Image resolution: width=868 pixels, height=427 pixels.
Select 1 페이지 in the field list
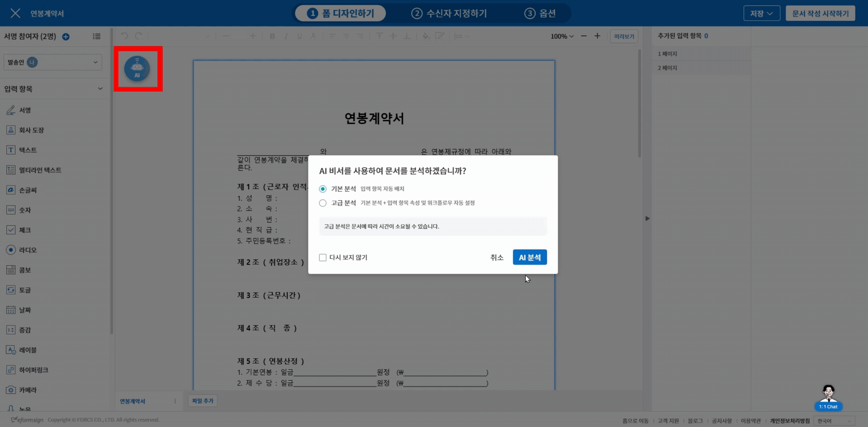pos(668,54)
